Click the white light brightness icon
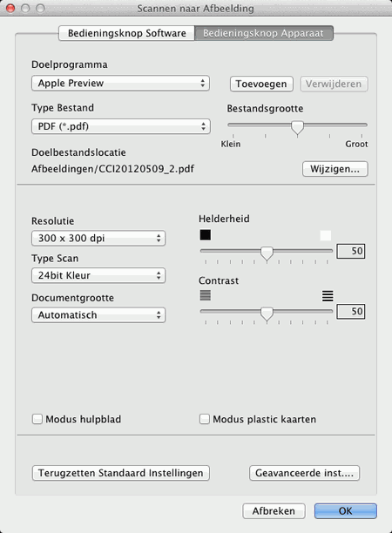The image size is (392, 533). [x=326, y=235]
